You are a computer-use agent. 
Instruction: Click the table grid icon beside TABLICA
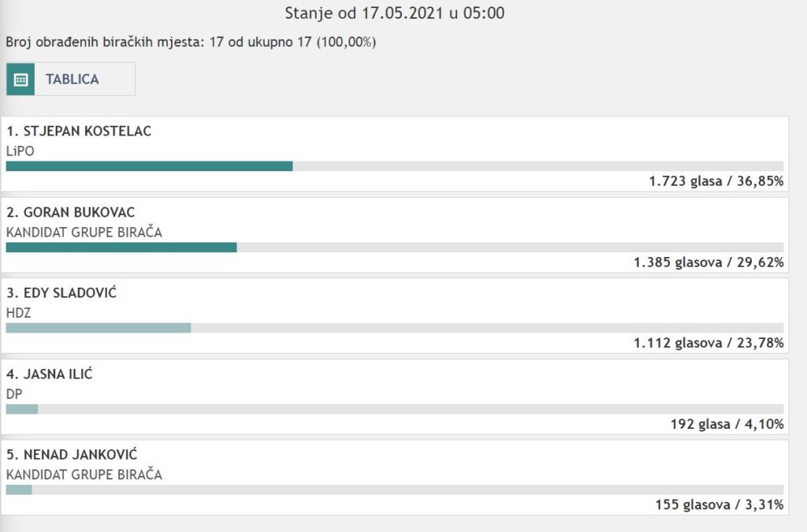point(20,80)
